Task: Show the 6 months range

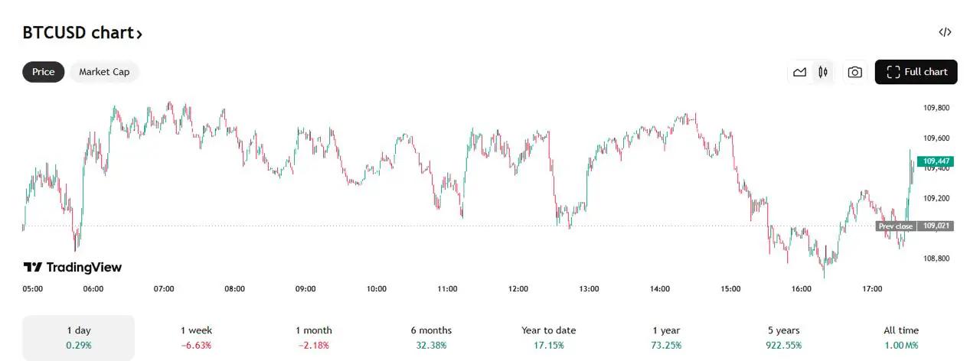Action: (x=431, y=337)
